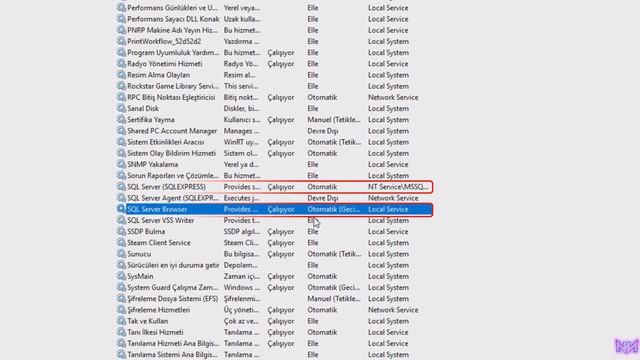Click the gear icon beside SNMP Yakalama
Viewport: 640px width, 360px height.
click(121, 164)
